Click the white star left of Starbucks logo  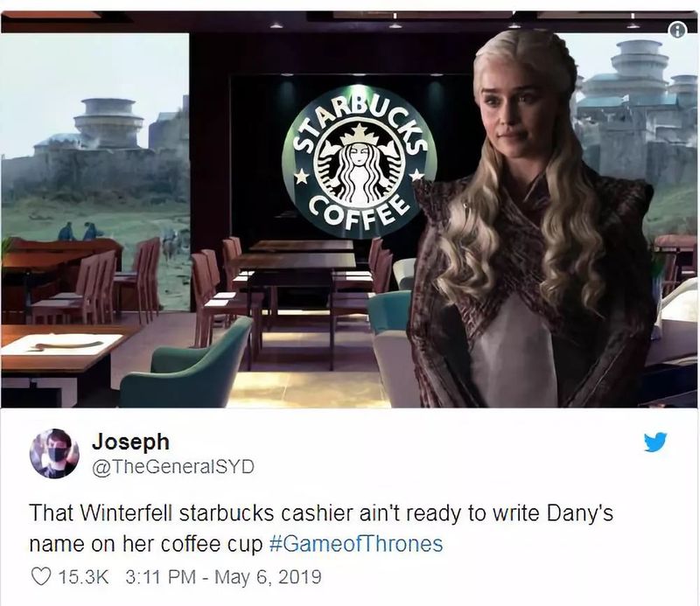click(x=301, y=177)
